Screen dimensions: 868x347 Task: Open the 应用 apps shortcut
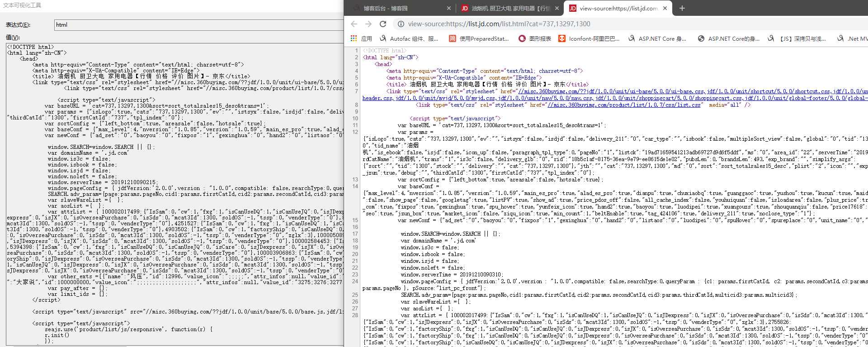(361, 39)
